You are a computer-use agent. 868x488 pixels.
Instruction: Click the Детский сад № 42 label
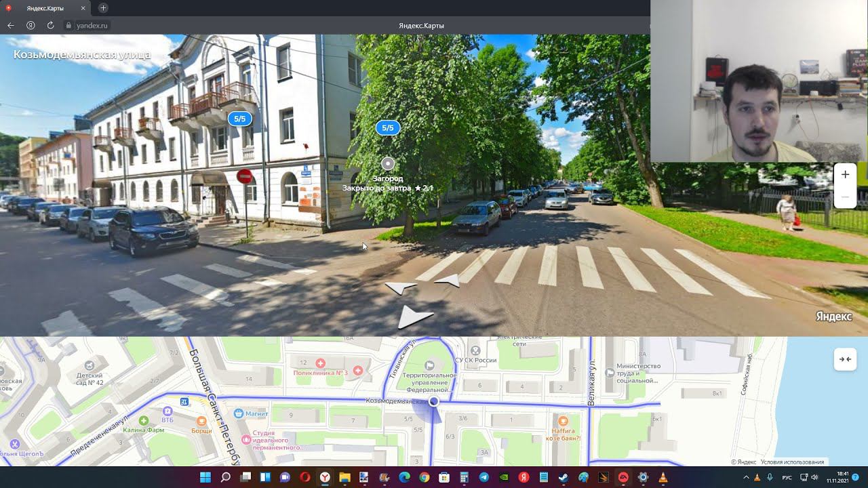(90, 378)
